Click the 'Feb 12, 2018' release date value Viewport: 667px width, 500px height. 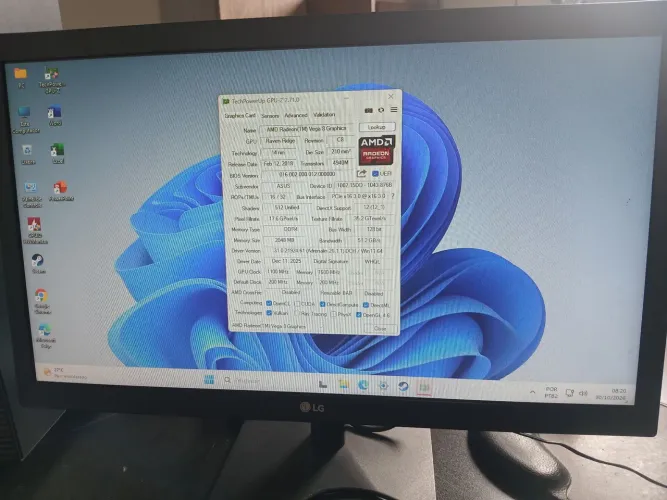point(279,163)
